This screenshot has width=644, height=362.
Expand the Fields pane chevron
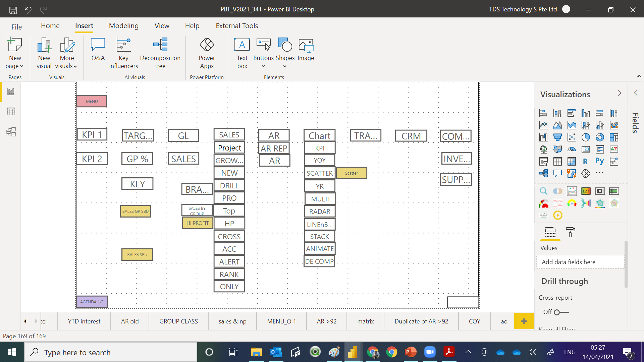pos(636,93)
